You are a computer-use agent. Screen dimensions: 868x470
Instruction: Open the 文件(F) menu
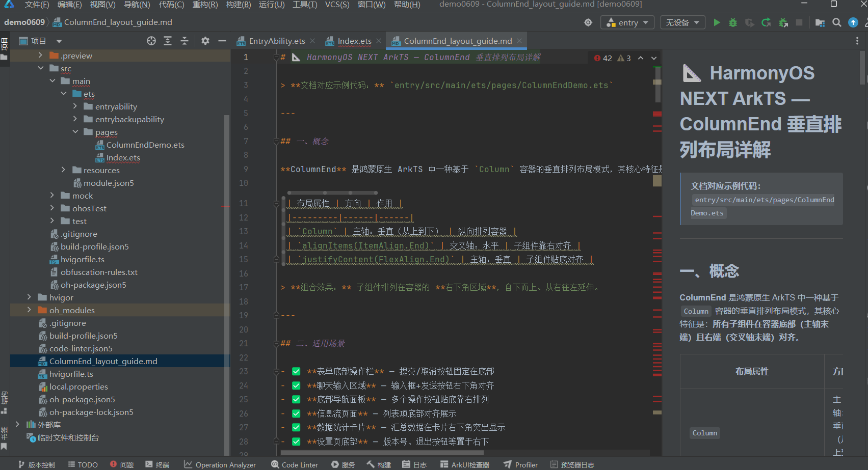pyautogui.click(x=37, y=5)
